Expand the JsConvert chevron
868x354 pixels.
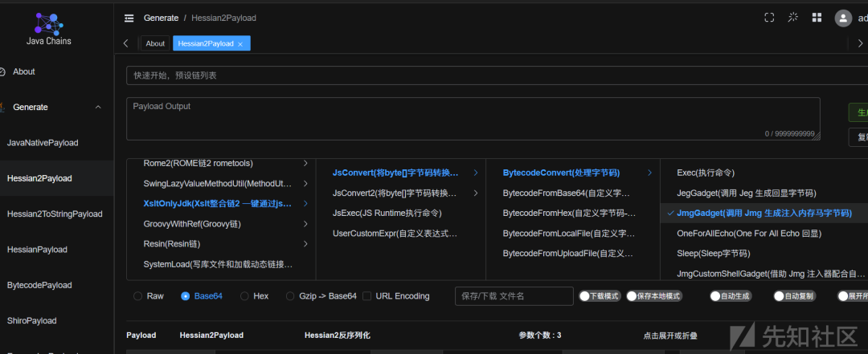tap(476, 173)
